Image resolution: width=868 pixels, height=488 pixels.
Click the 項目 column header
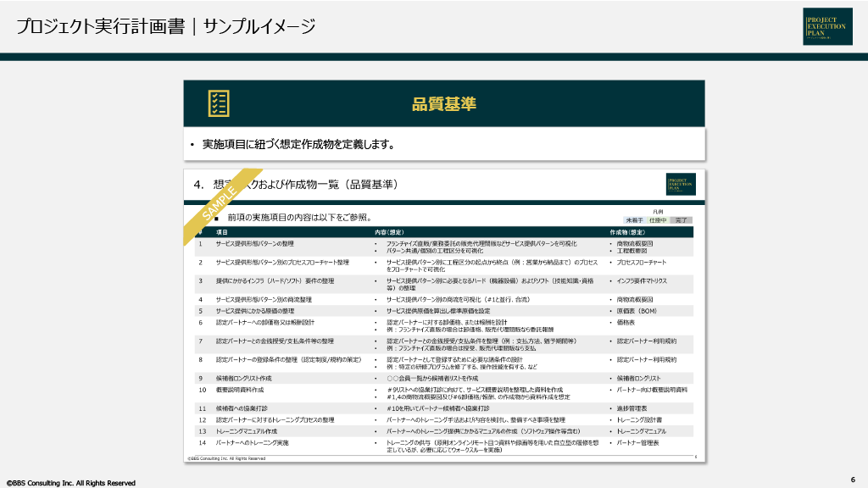click(x=221, y=231)
